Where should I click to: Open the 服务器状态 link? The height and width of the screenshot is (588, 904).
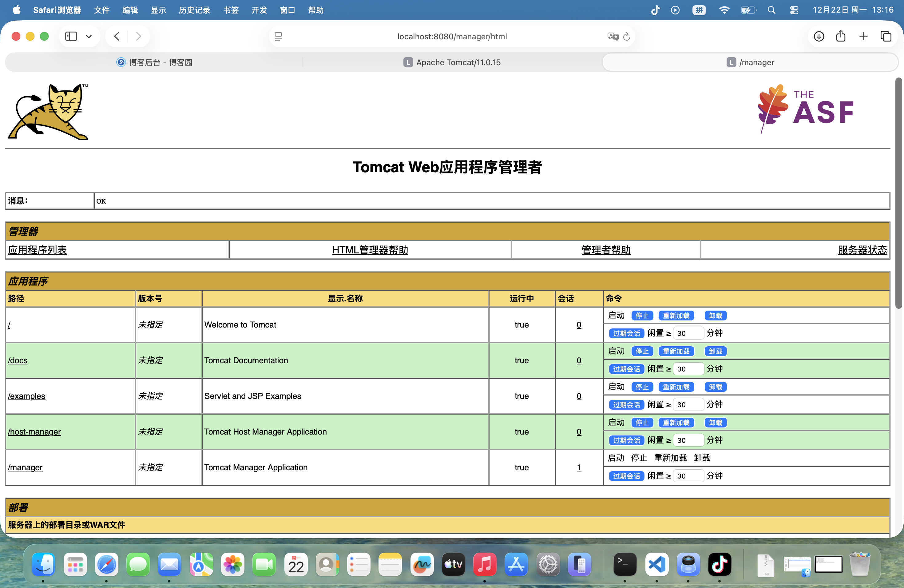click(x=862, y=250)
